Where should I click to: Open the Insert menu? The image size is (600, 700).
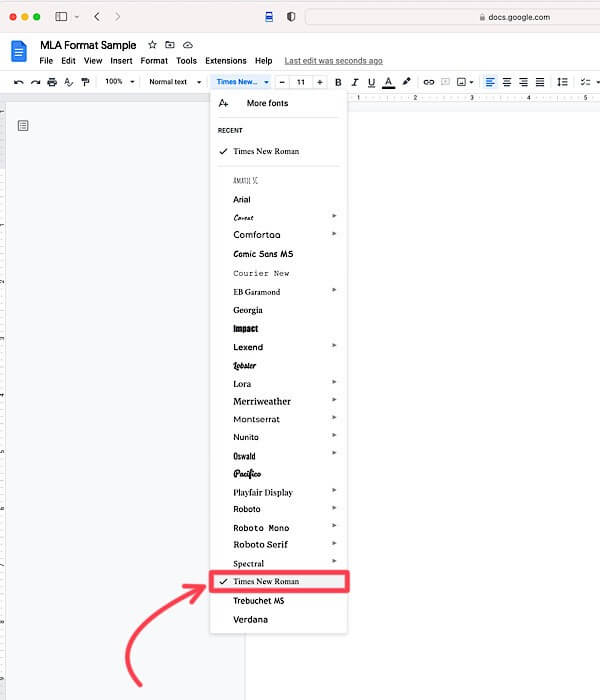(121, 61)
